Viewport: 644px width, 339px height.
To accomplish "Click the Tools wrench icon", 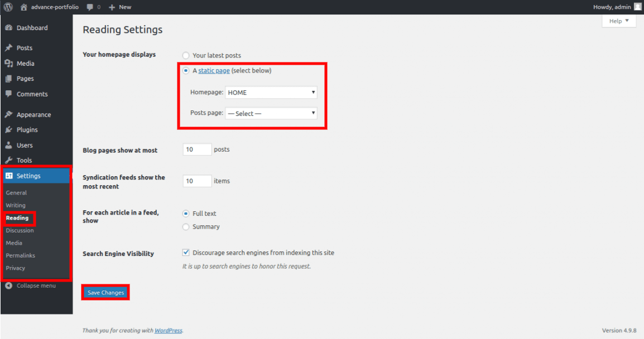I will point(8,160).
